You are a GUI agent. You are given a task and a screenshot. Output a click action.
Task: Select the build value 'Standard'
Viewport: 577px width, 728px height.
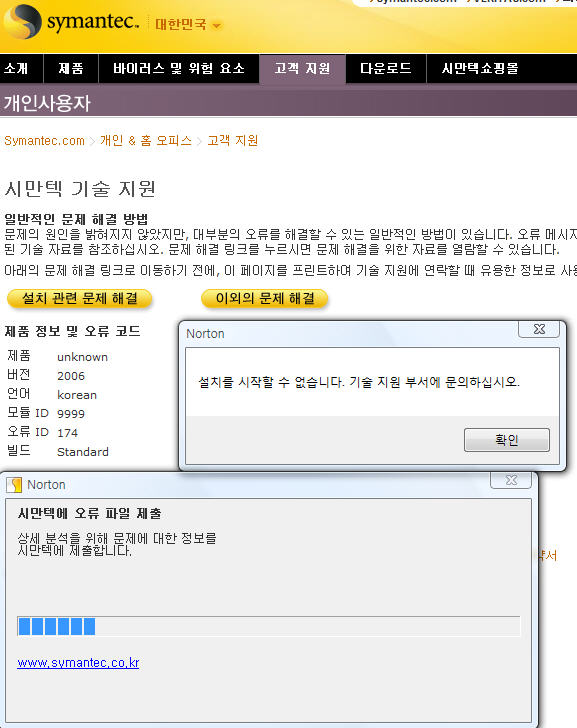pyautogui.click(x=83, y=452)
